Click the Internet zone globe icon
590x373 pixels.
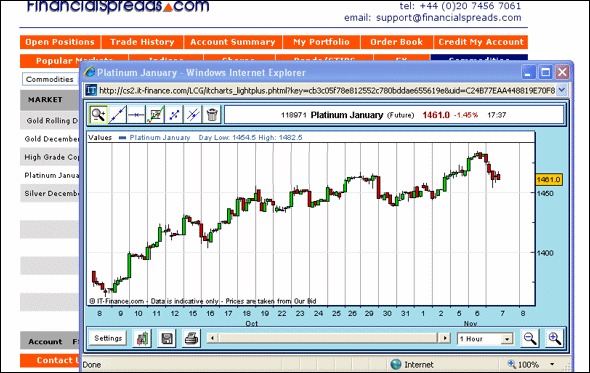(396, 364)
